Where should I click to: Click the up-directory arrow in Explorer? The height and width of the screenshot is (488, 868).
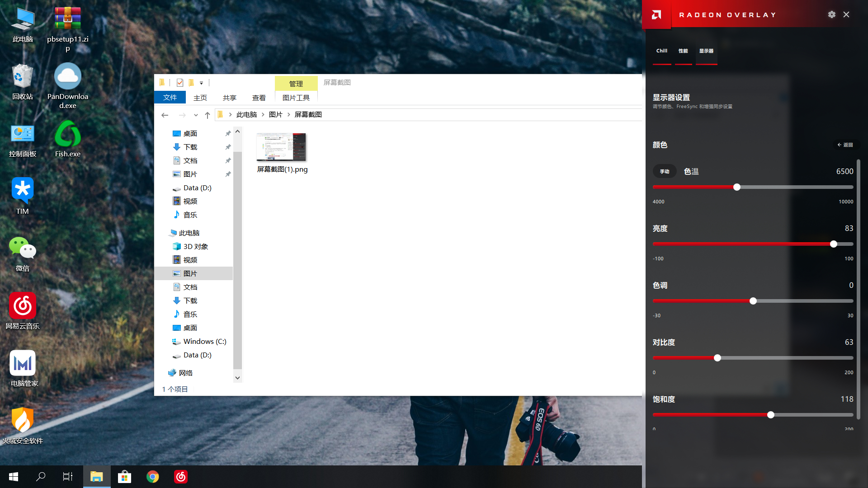[x=208, y=115]
